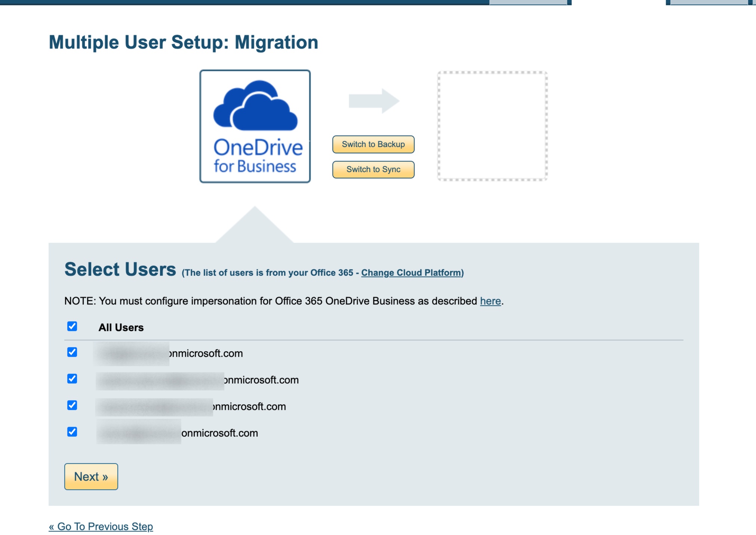Click the OneDrive for Business source tile
Image resolution: width=756 pixels, height=535 pixels.
coord(255,126)
